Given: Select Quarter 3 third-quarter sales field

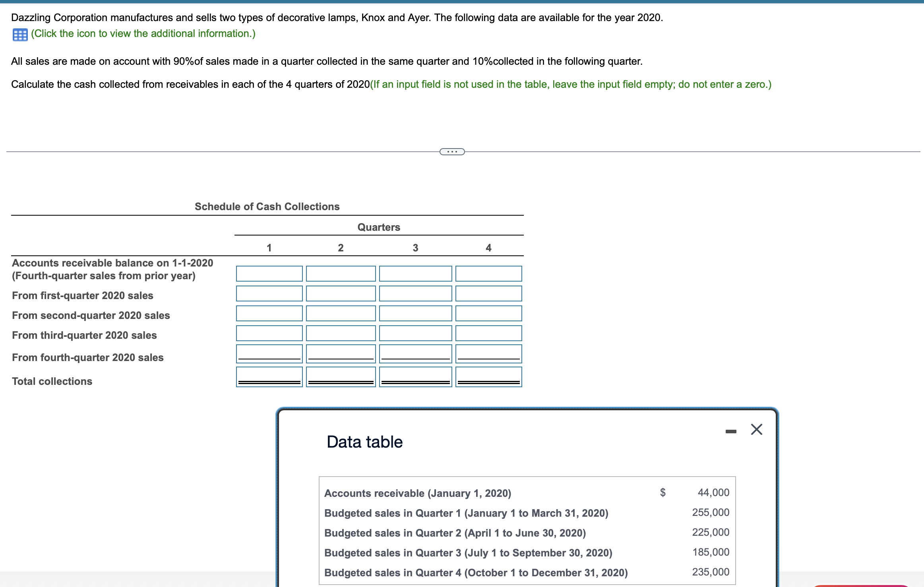Looking at the screenshot, I should [415, 333].
